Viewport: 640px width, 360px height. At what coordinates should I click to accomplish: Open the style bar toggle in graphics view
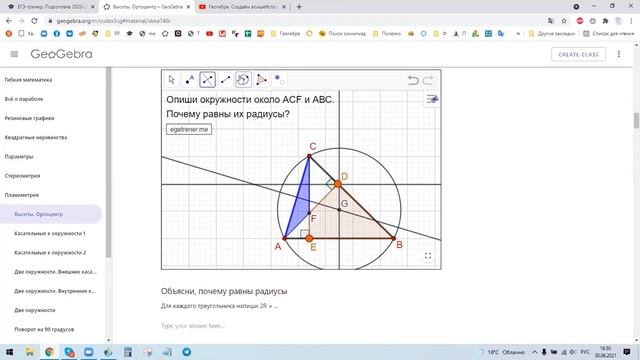[x=432, y=99]
